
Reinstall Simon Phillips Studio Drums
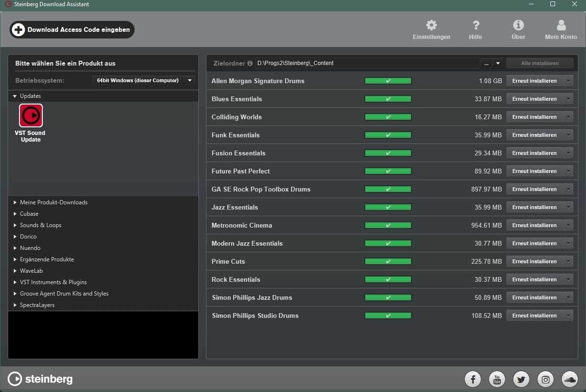click(x=534, y=316)
